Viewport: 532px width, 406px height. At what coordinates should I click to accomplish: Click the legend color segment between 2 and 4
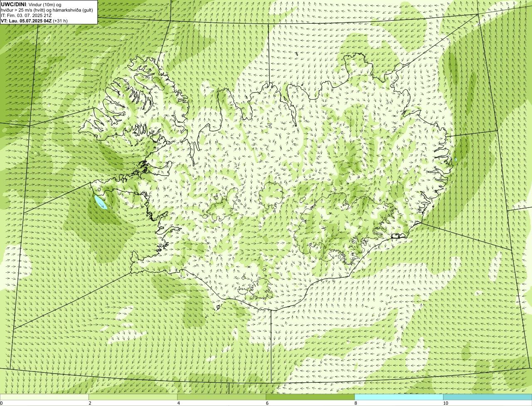(x=133, y=397)
